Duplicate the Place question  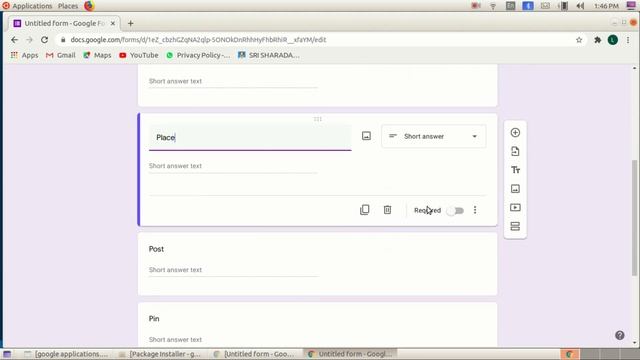[x=364, y=210]
